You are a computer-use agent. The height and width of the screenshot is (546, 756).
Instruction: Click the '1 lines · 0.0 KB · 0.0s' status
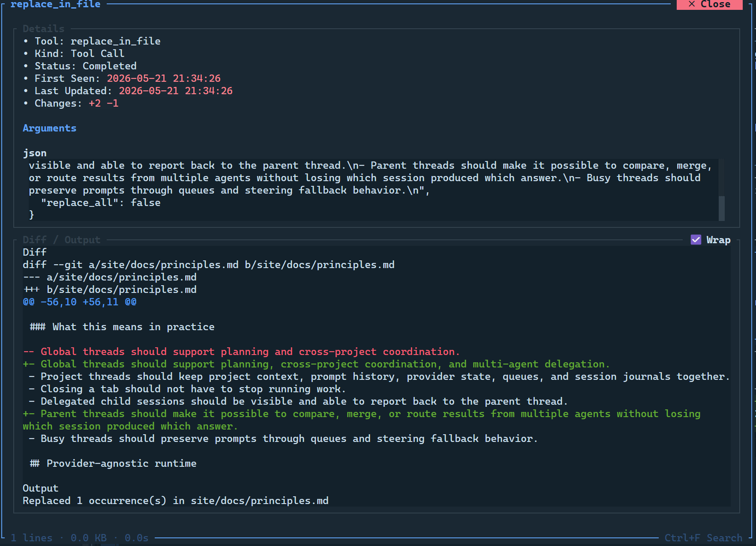pos(80,538)
